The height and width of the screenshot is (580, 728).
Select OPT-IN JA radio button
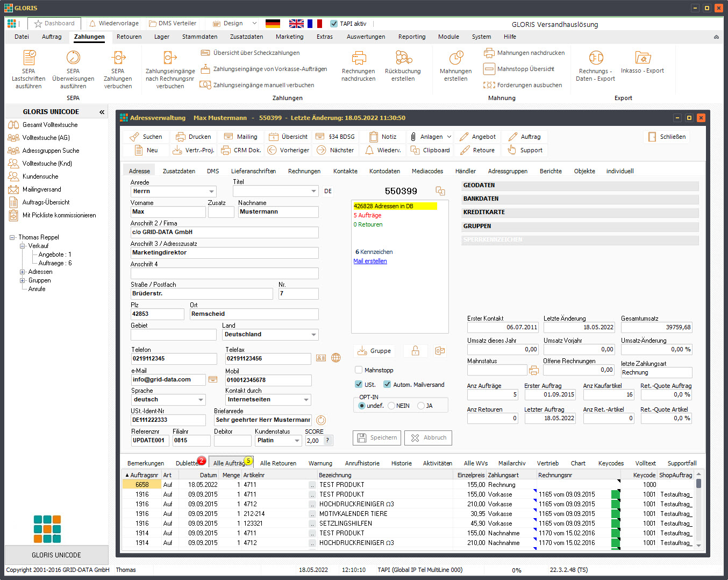(421, 406)
